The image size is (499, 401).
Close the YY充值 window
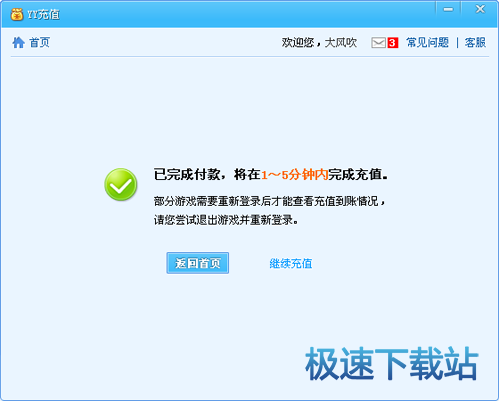pyautogui.click(x=480, y=9)
